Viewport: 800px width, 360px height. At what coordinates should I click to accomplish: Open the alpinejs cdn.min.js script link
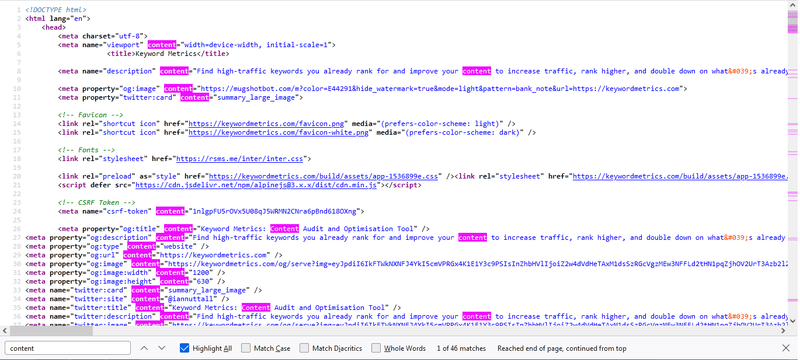pos(256,186)
